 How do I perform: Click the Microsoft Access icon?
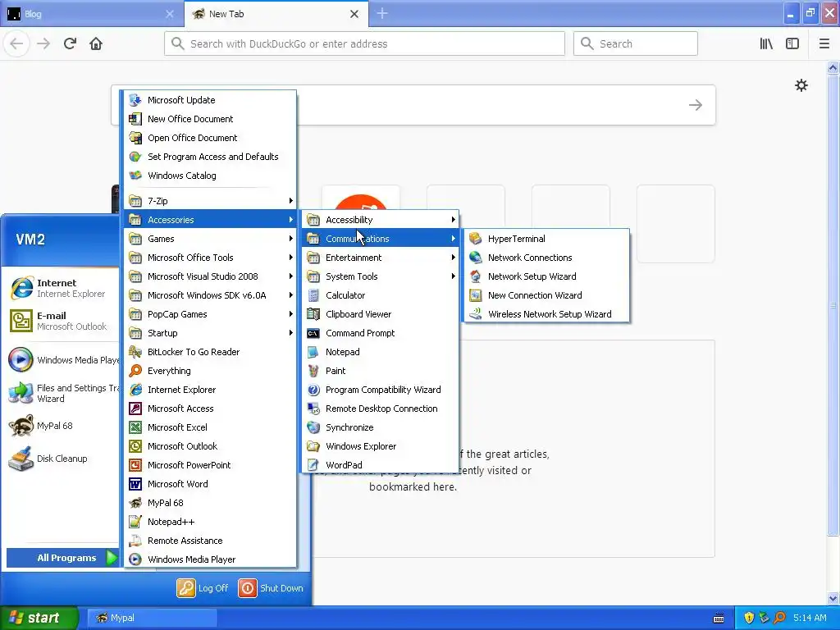135,409
